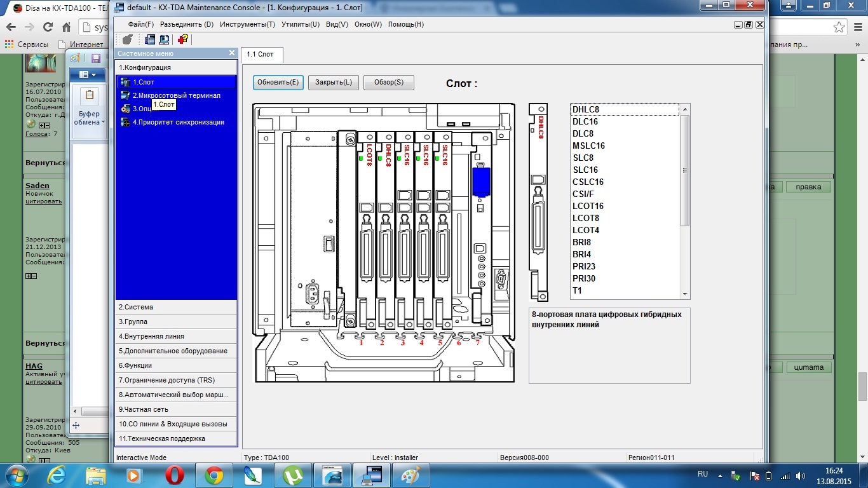The height and width of the screenshot is (488, 868).
Task: Expand the 4.Внутренняя линия section
Action: (x=177, y=336)
